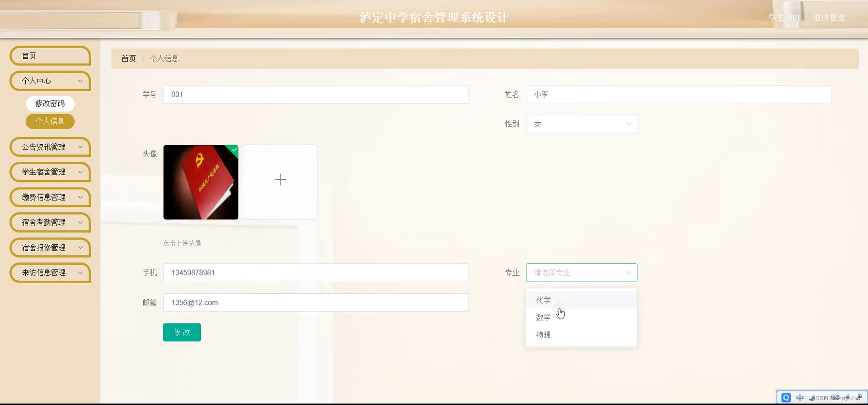Click the 点击上传头像 hint text
Image resolution: width=868 pixels, height=405 pixels.
(x=182, y=243)
